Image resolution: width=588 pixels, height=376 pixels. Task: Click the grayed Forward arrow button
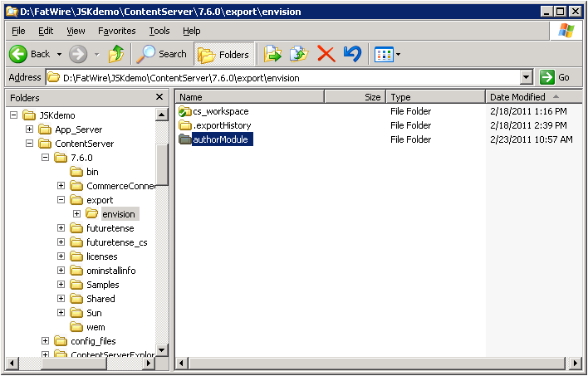pos(78,54)
